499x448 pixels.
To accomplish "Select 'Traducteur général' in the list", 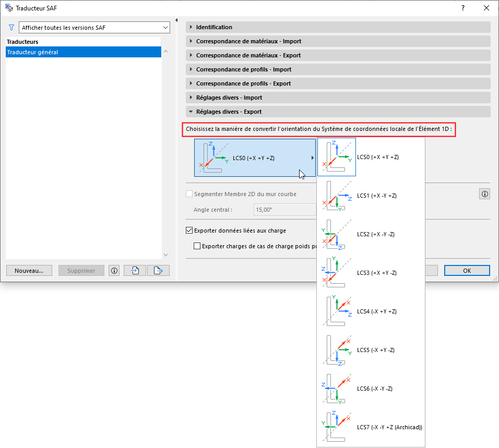I will coord(84,52).
